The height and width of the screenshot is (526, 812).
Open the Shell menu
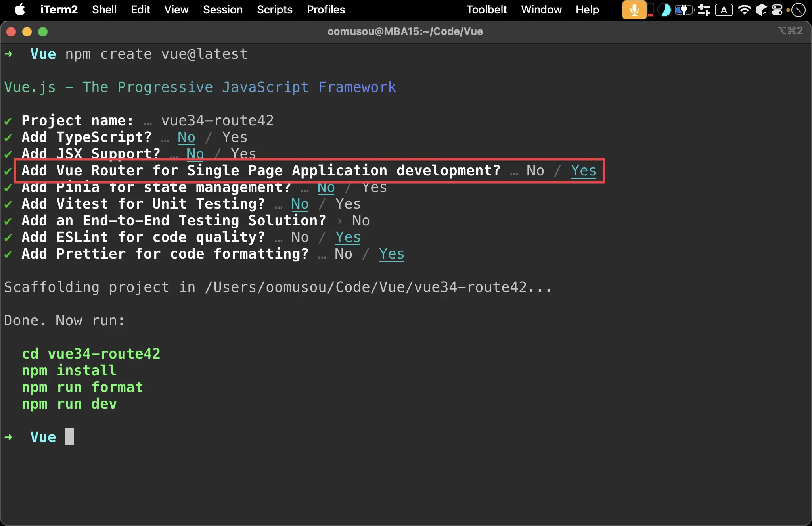pos(104,10)
